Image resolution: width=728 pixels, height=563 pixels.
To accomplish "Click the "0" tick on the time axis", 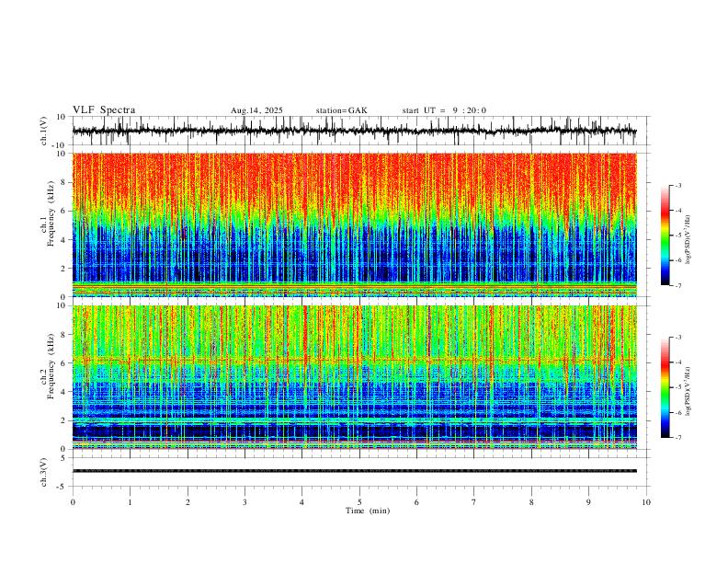I will [73, 502].
